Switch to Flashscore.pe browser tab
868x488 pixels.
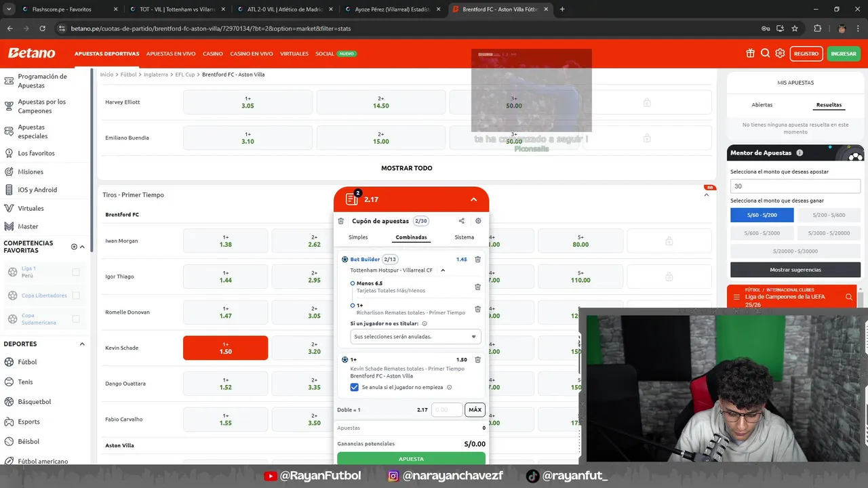62,9
